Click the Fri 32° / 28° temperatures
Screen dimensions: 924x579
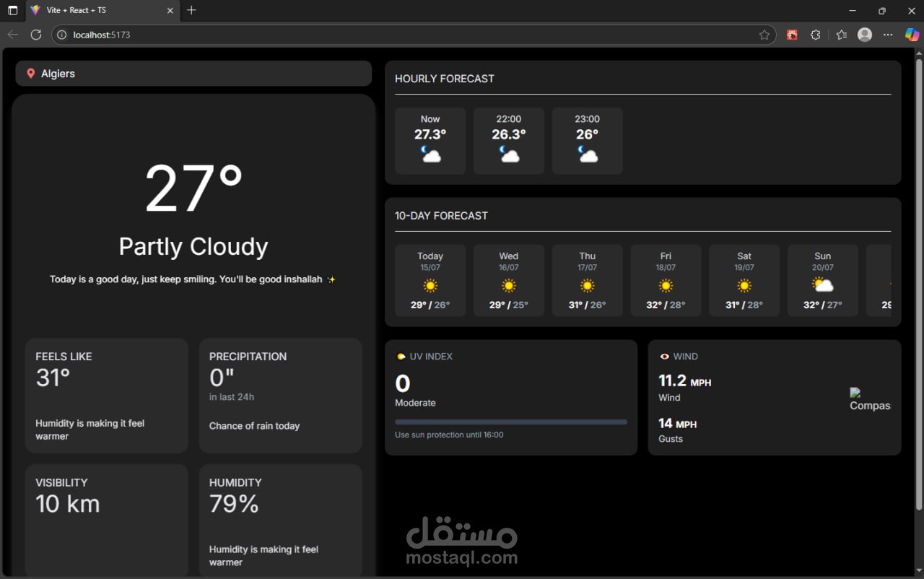coord(666,305)
